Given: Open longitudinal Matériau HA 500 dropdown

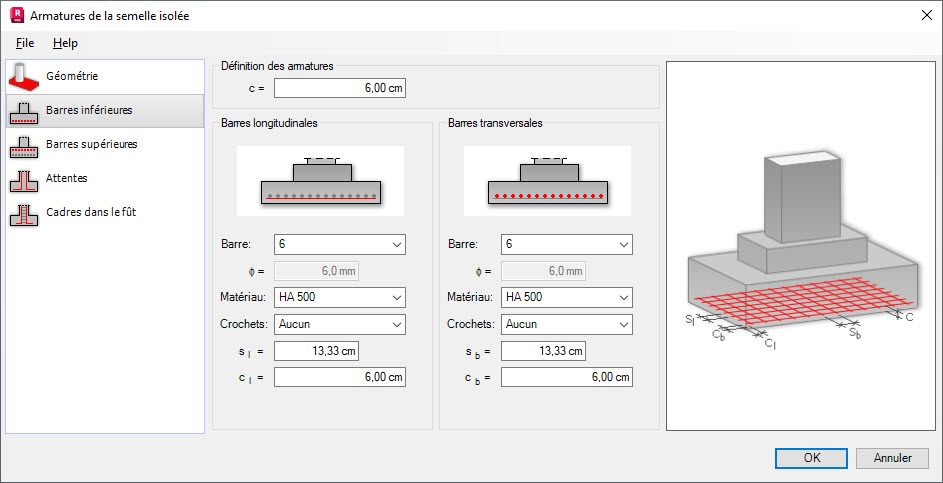Looking at the screenshot, I should click(x=340, y=297).
